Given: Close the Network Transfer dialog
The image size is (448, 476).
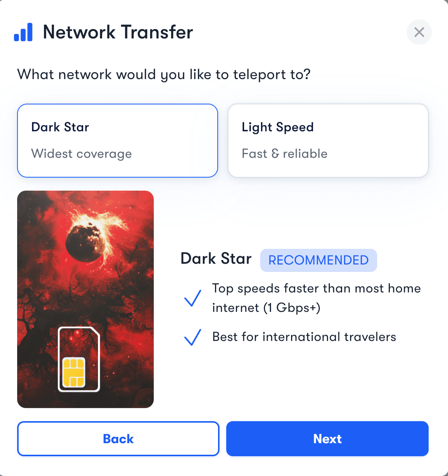Looking at the screenshot, I should tap(419, 32).
